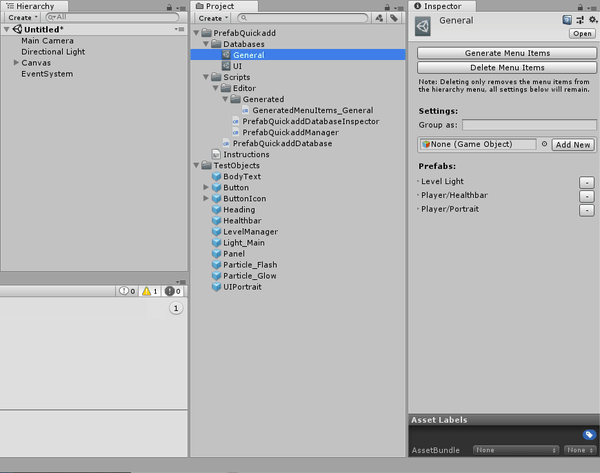Toggle the console info messages filter
600x473 pixels.
point(127,291)
